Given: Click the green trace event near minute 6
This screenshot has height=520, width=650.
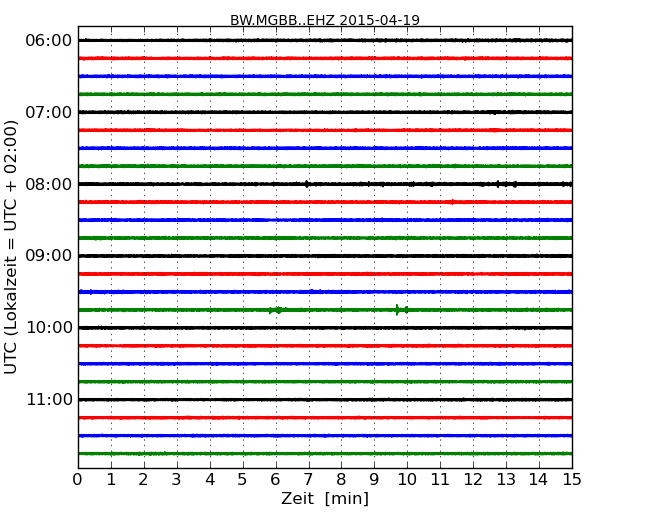Looking at the screenshot, I should pos(277,310).
